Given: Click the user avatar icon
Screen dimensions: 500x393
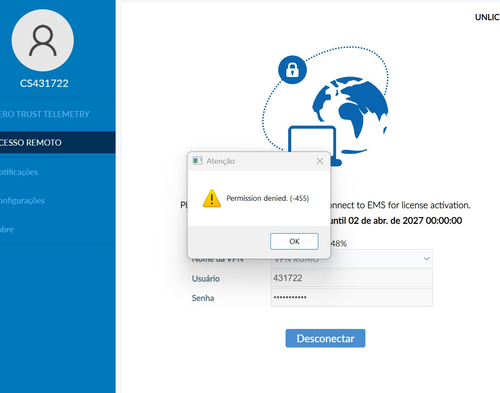Looking at the screenshot, I should [43, 40].
